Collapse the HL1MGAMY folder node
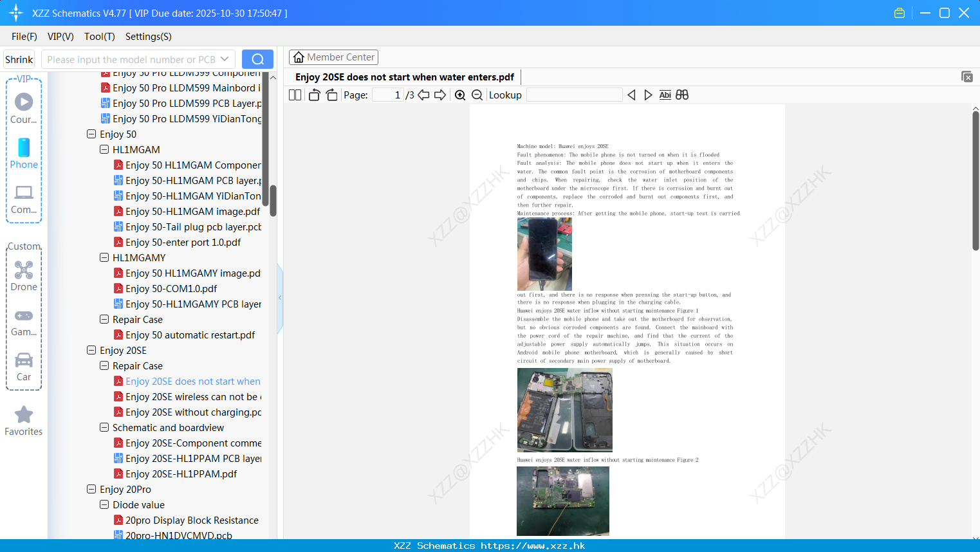Image resolution: width=980 pixels, height=552 pixels. 104,258
